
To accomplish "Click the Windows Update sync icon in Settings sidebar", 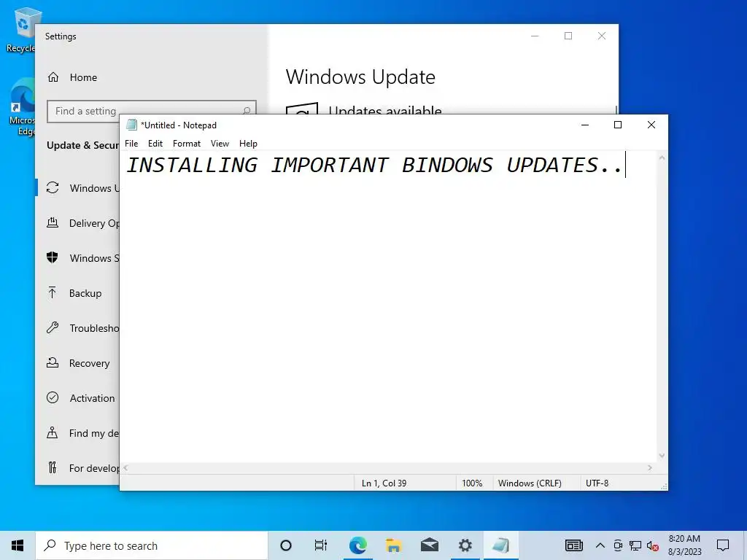I will [53, 187].
